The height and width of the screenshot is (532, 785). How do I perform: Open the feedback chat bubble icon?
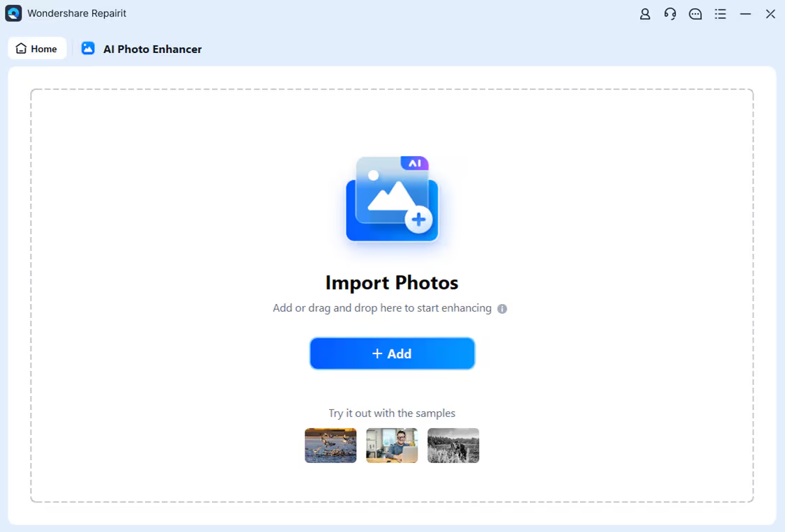[695, 14]
